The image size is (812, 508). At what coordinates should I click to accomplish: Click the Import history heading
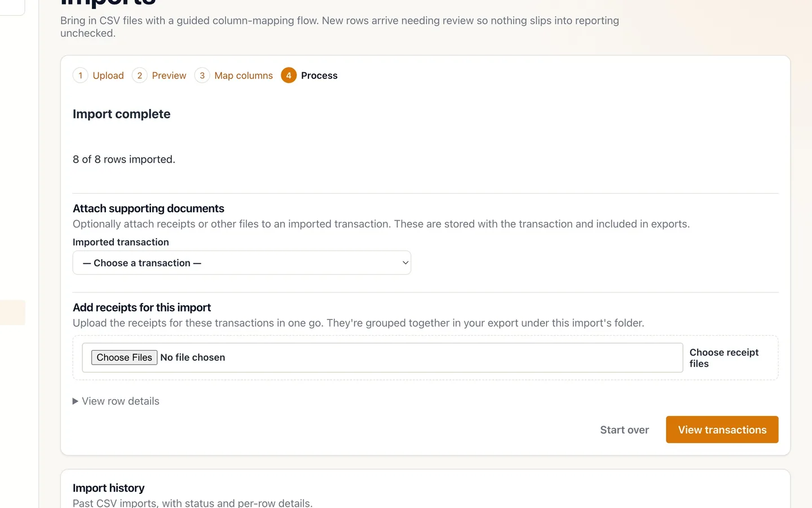[x=109, y=488]
